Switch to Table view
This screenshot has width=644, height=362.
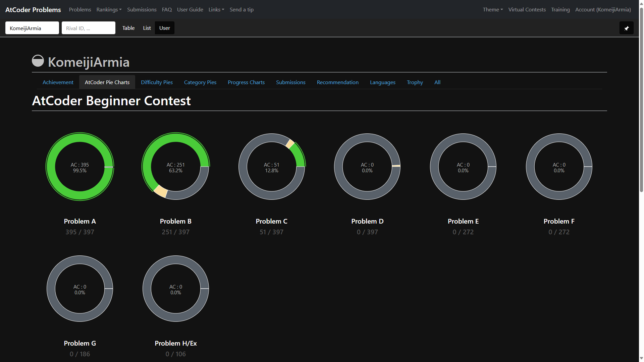click(128, 28)
